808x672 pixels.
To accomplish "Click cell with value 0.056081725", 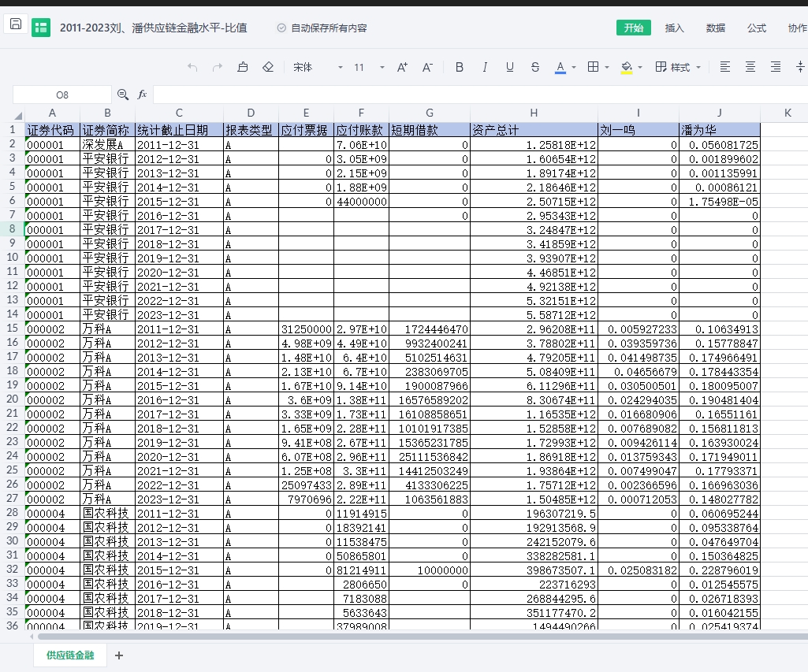I will tap(720, 145).
